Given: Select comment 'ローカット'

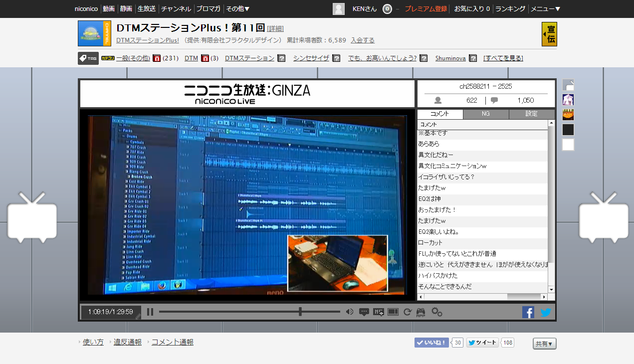Looking at the screenshot, I should [482, 243].
